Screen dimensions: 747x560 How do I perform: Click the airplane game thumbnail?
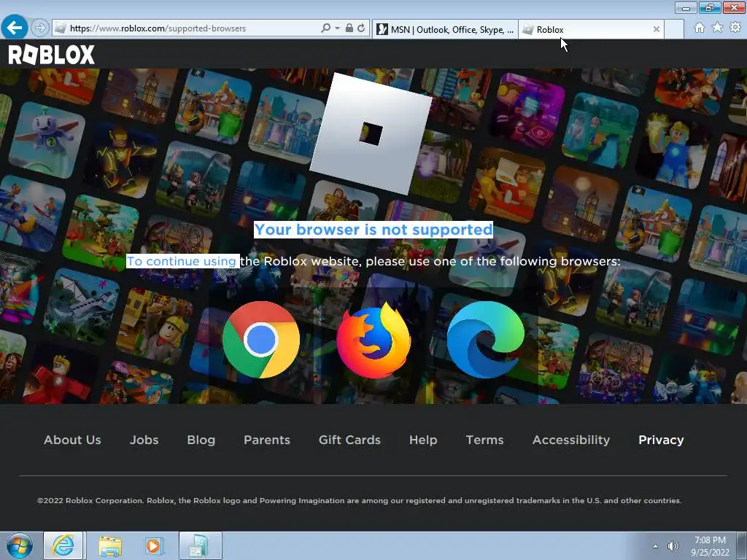click(82, 306)
